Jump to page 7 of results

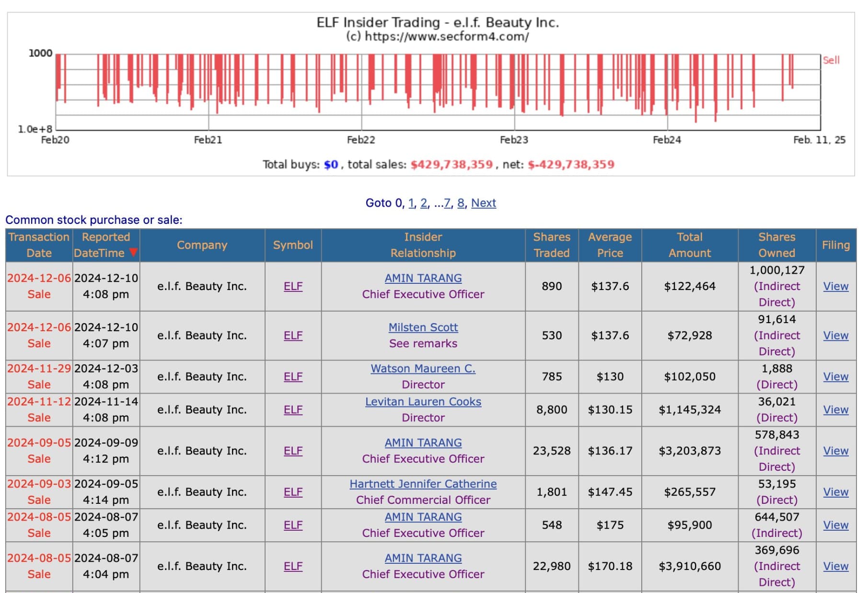447,203
